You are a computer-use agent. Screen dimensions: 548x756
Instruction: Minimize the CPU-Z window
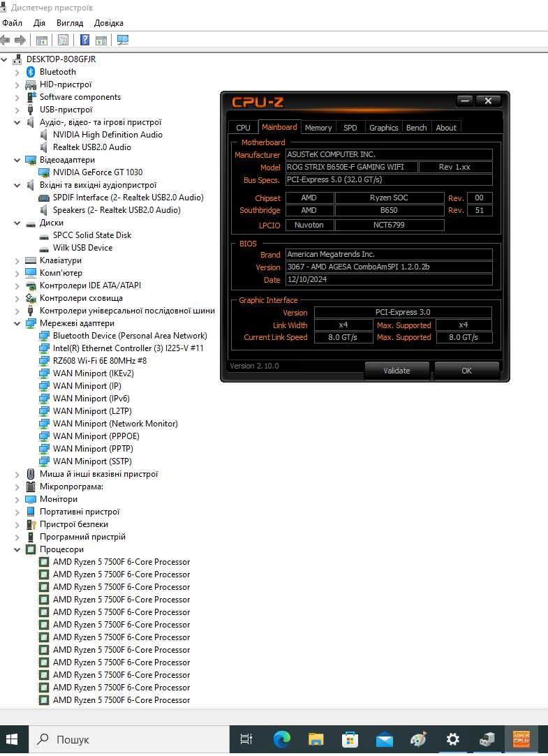pyautogui.click(x=465, y=101)
